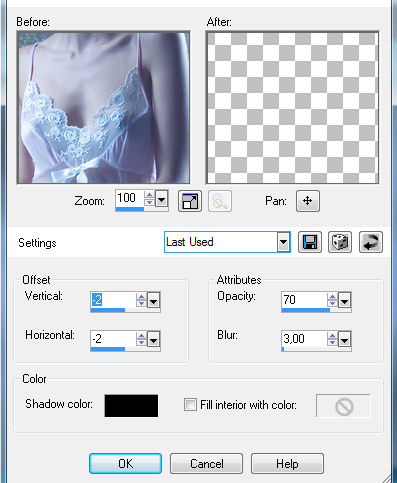This screenshot has height=483, width=397.
Task: Click the Zoom value field showing 100
Action: (130, 198)
